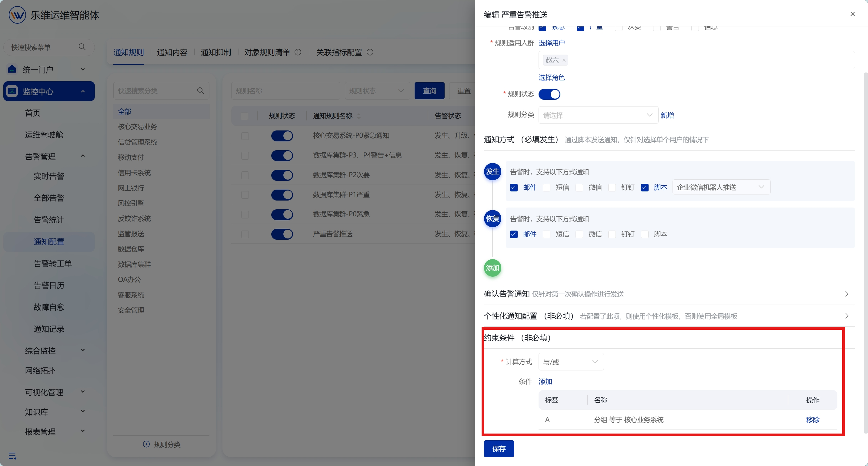This screenshot has height=466, width=868.
Task: Click the info icon beside 对象规则清单
Action: (298, 52)
